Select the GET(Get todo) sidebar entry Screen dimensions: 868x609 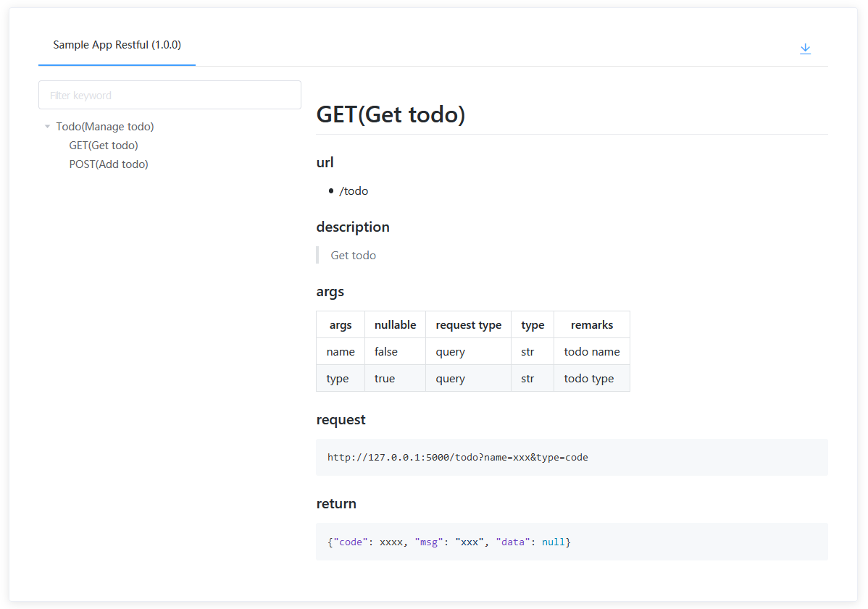(104, 145)
